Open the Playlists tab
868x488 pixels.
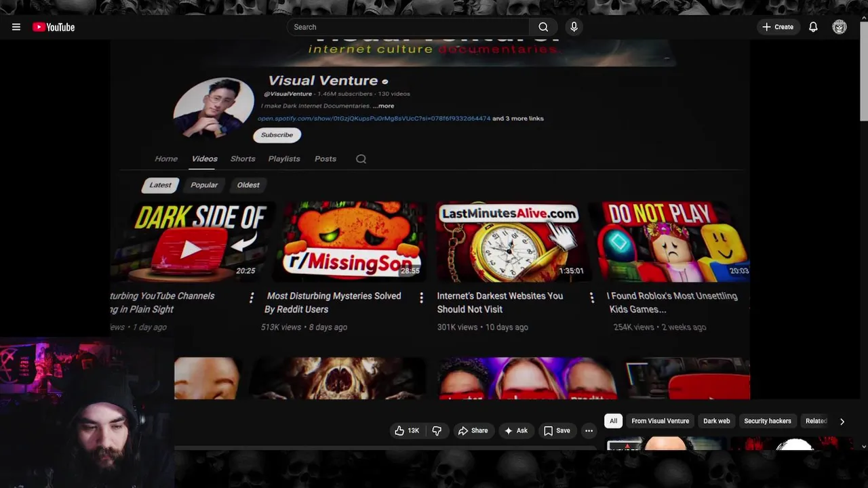pyautogui.click(x=284, y=159)
